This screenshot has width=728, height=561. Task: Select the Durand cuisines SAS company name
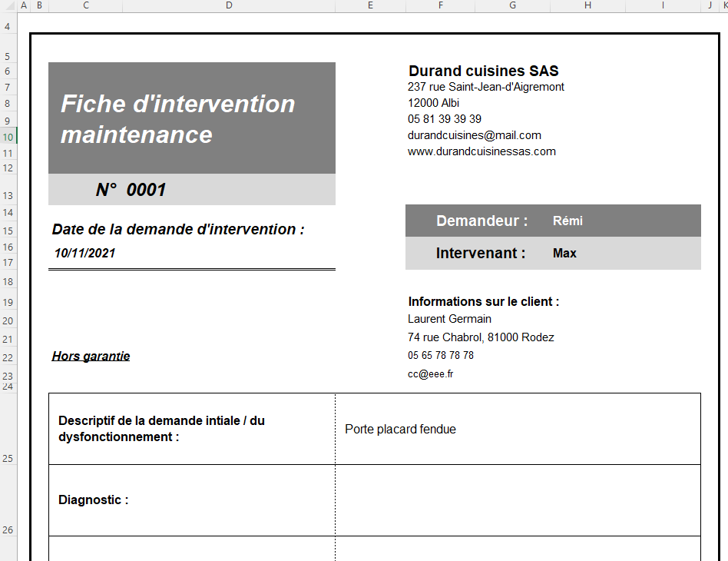pos(483,70)
